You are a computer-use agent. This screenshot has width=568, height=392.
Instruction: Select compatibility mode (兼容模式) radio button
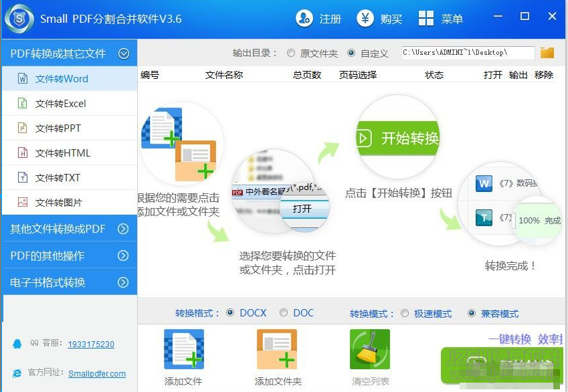tap(472, 314)
